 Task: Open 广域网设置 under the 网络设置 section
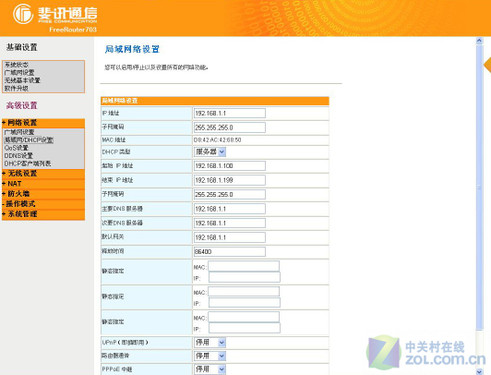[x=19, y=132]
